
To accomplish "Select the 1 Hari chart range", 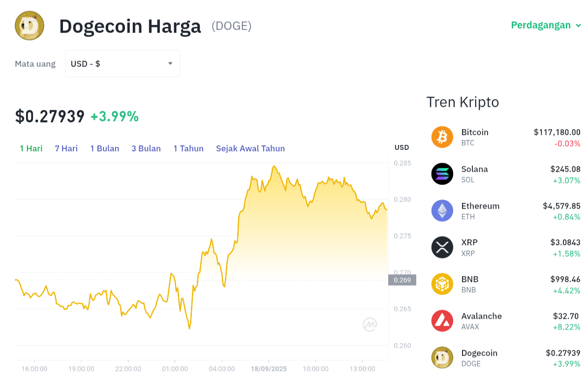I will 31,149.
